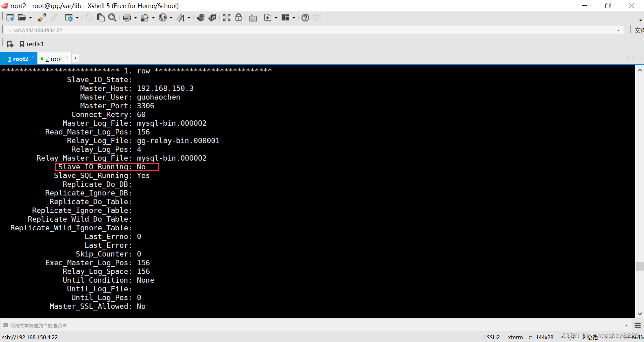644x342 pixels.
Task: Expand the Font dropdown arrow
Action: click(189, 18)
